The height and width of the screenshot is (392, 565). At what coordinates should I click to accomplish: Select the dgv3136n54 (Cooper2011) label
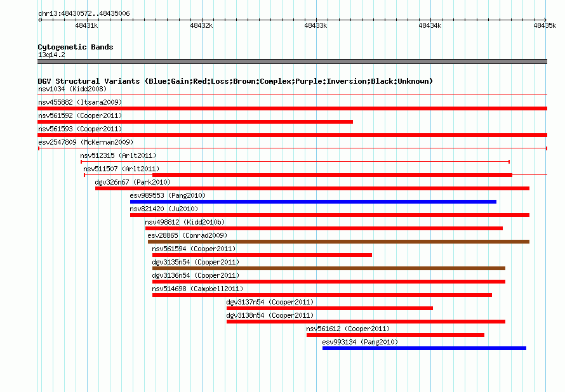click(x=196, y=275)
